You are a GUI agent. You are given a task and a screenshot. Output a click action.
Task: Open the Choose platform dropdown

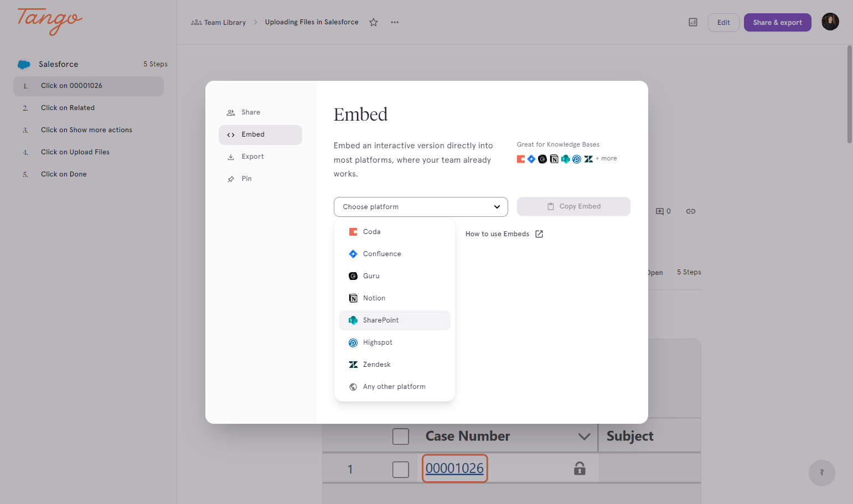click(x=421, y=207)
